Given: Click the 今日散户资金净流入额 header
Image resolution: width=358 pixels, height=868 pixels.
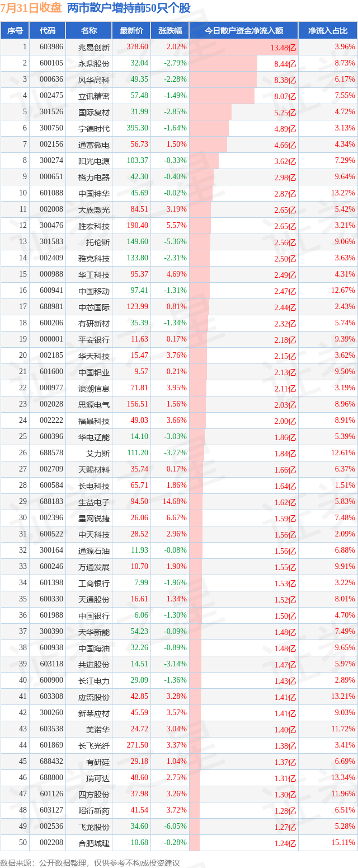Looking at the screenshot, I should (x=243, y=31).
